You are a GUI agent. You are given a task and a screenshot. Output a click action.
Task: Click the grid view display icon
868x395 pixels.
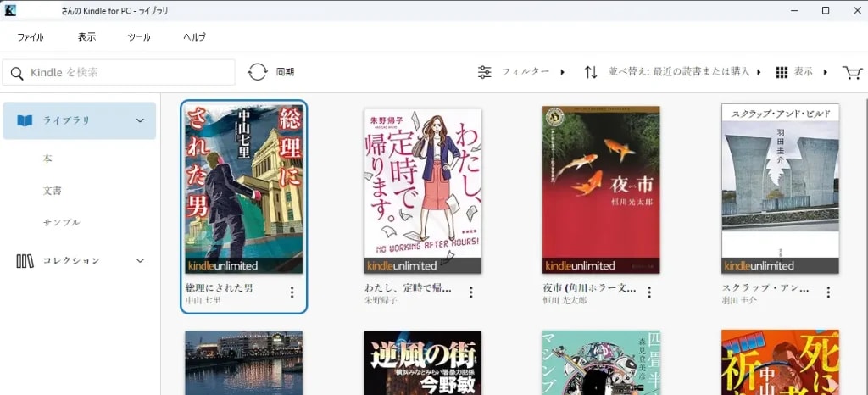tap(782, 72)
